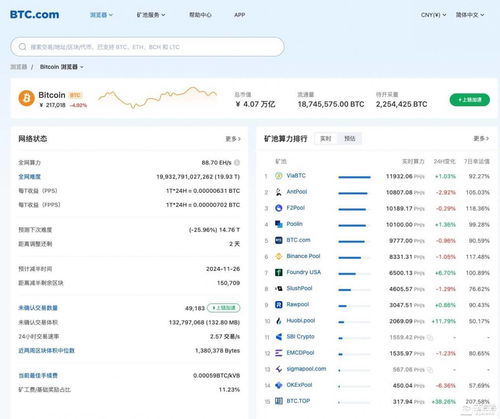Click the green button in Bitcoin summary card
This screenshot has width=500, height=419.
coord(470,100)
